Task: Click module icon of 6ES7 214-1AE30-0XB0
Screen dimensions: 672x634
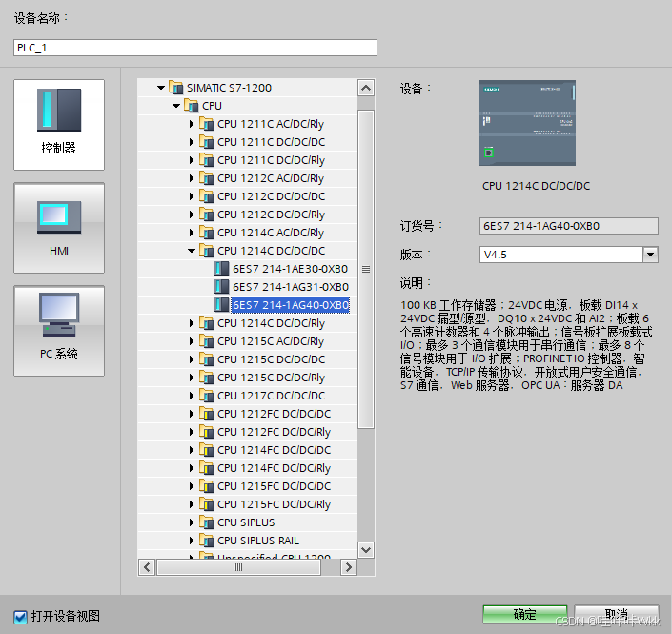Action: 221,269
